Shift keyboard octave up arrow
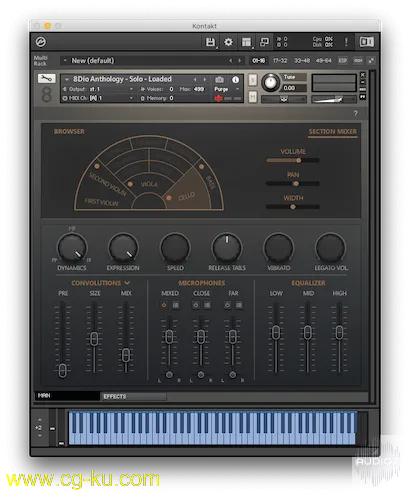The height and width of the screenshot is (496, 410). pyautogui.click(x=40, y=420)
